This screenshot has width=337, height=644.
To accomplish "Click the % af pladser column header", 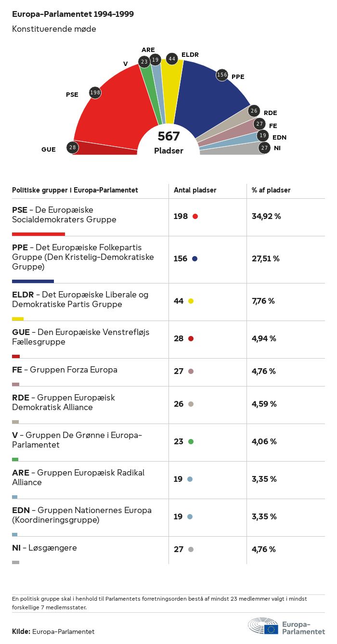I will pos(271,190).
